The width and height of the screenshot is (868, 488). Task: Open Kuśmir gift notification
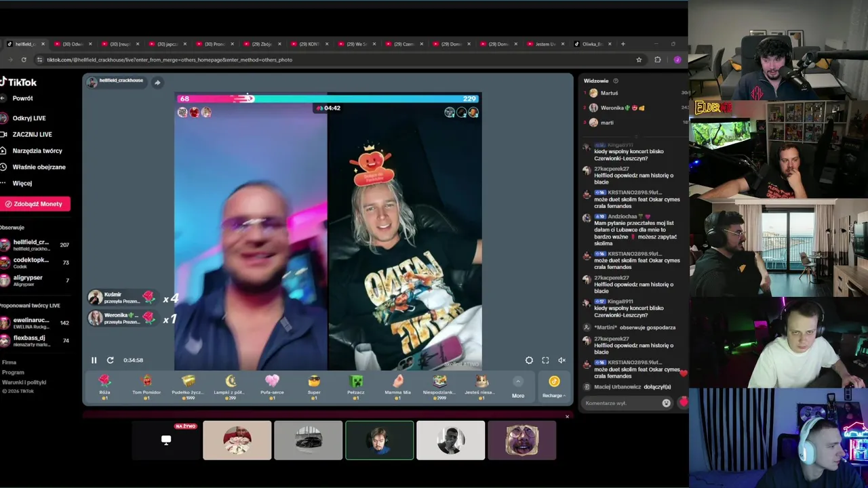click(124, 298)
